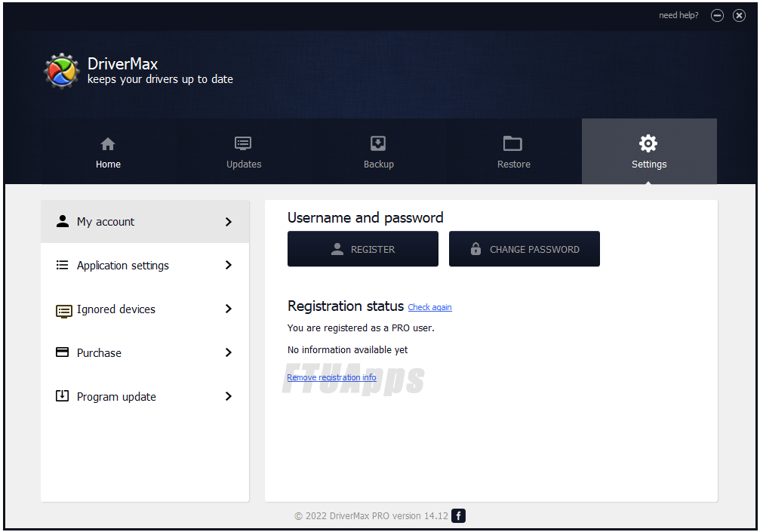The height and width of the screenshot is (532, 760).
Task: Switch to the Home tab label
Action: (x=108, y=165)
